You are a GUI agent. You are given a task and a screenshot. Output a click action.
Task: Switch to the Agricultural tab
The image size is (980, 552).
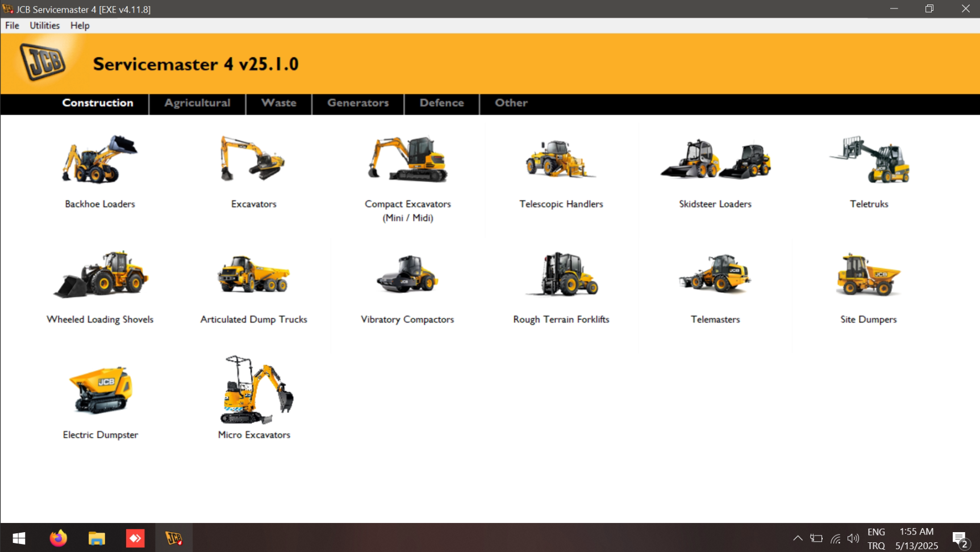[x=197, y=103]
